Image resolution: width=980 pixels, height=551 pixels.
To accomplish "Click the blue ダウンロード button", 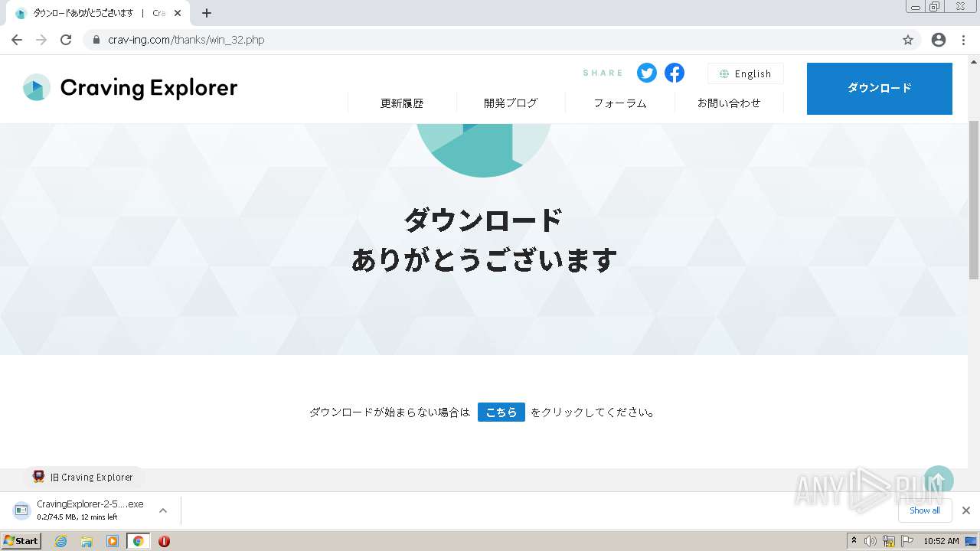I will tap(880, 89).
